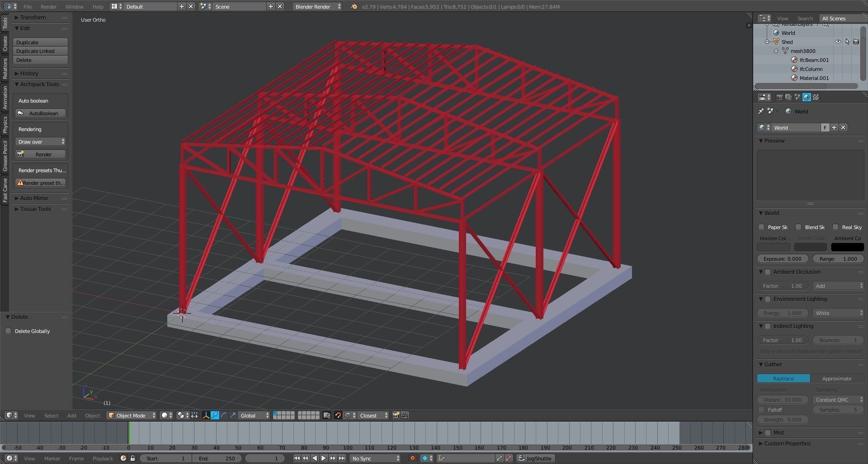Toggle use preview range clock icon

click(123, 458)
